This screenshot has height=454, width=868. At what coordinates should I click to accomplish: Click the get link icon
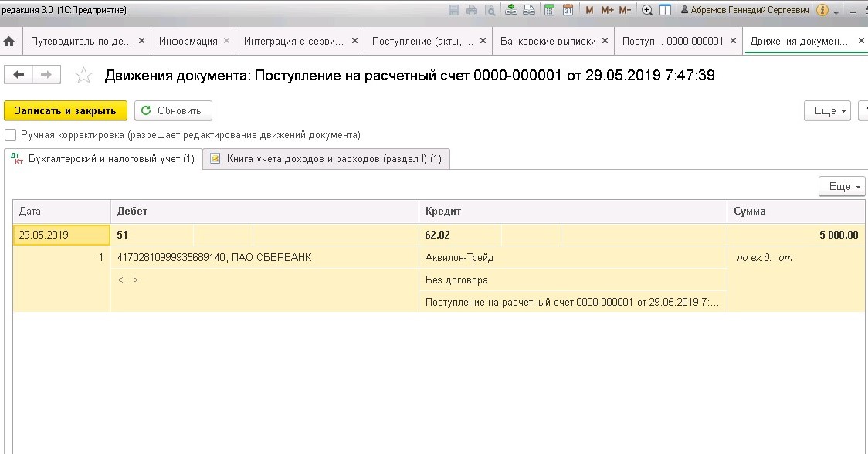point(511,10)
